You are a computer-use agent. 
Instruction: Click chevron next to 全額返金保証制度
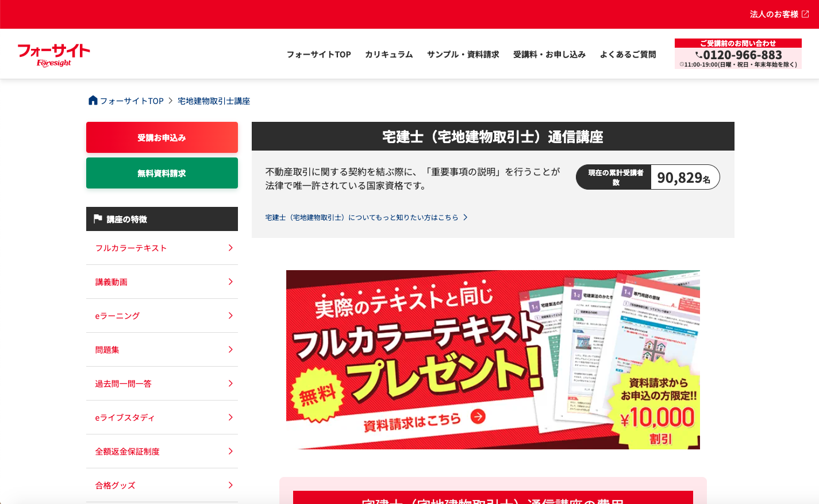[x=230, y=451]
